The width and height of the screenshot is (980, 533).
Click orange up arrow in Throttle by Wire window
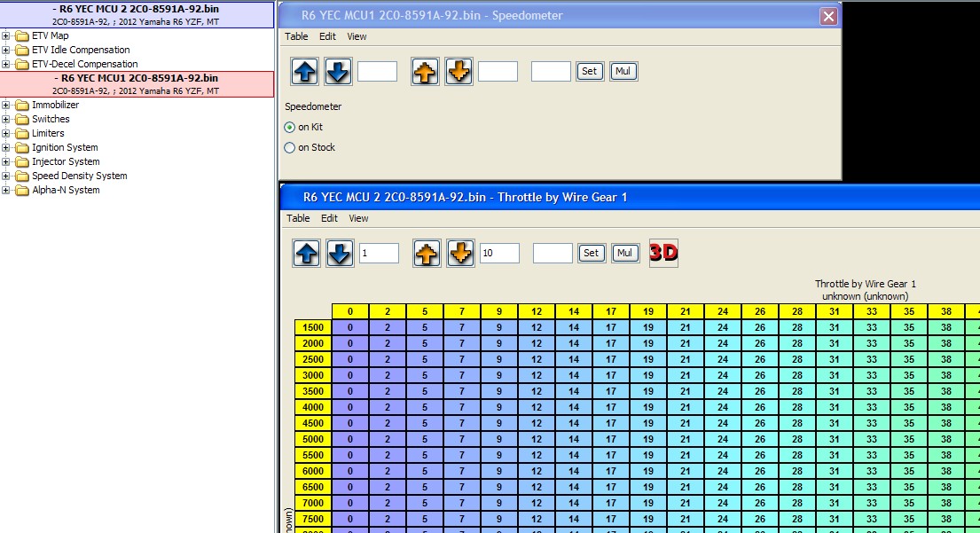coord(427,254)
